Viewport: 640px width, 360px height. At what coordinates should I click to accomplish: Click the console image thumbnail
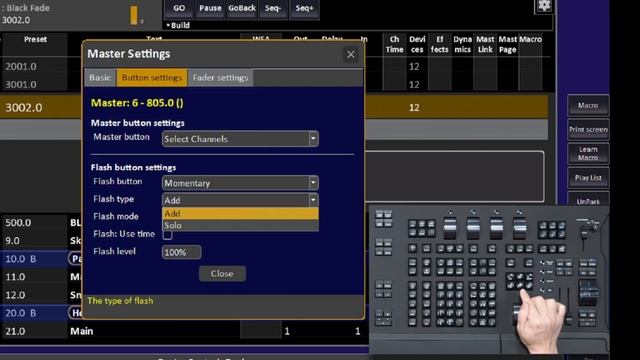click(x=489, y=280)
